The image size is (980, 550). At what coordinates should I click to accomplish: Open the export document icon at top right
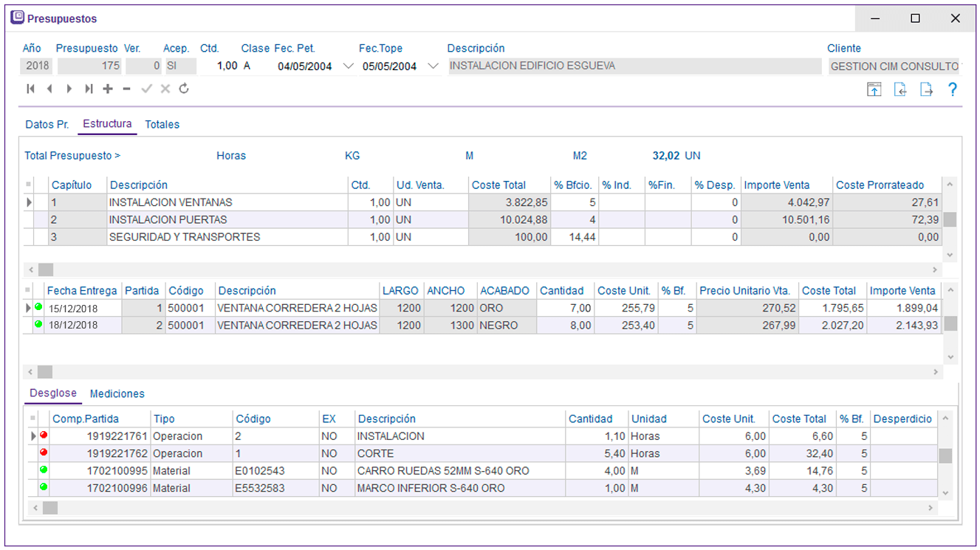point(927,89)
